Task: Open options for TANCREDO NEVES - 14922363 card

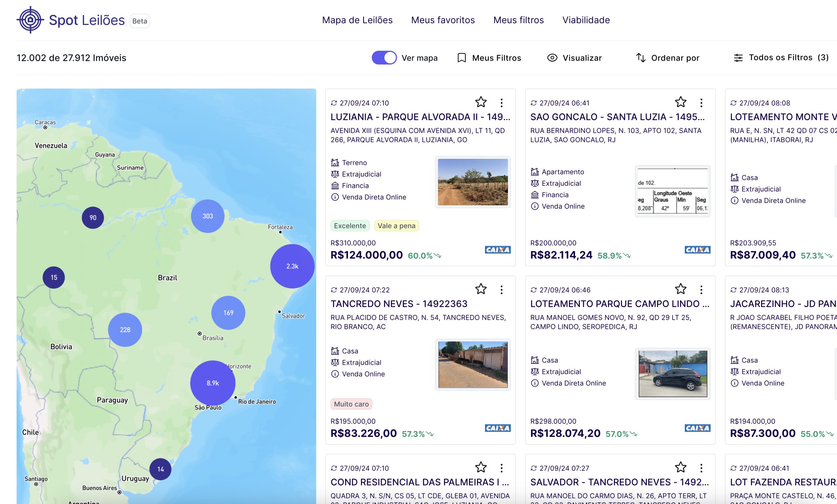Action: point(502,289)
